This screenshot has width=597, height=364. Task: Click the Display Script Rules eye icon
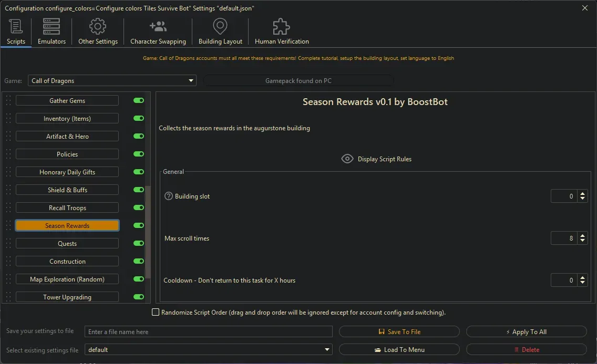coord(347,159)
